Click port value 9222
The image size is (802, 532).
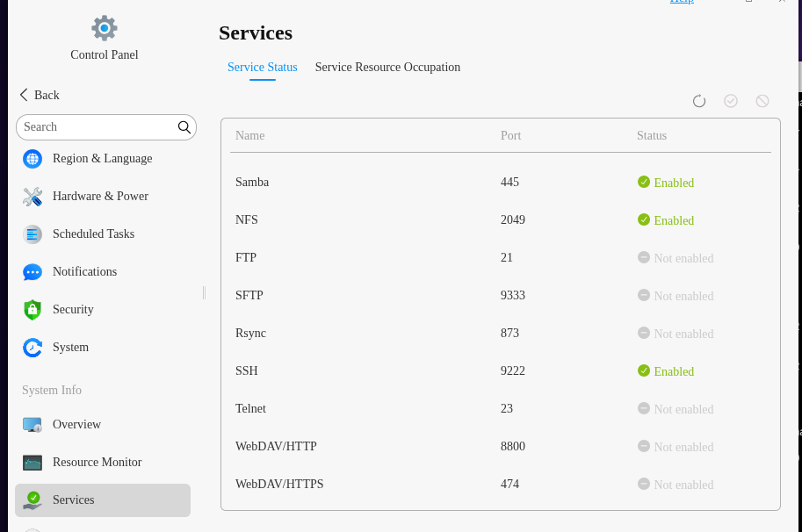tap(512, 371)
